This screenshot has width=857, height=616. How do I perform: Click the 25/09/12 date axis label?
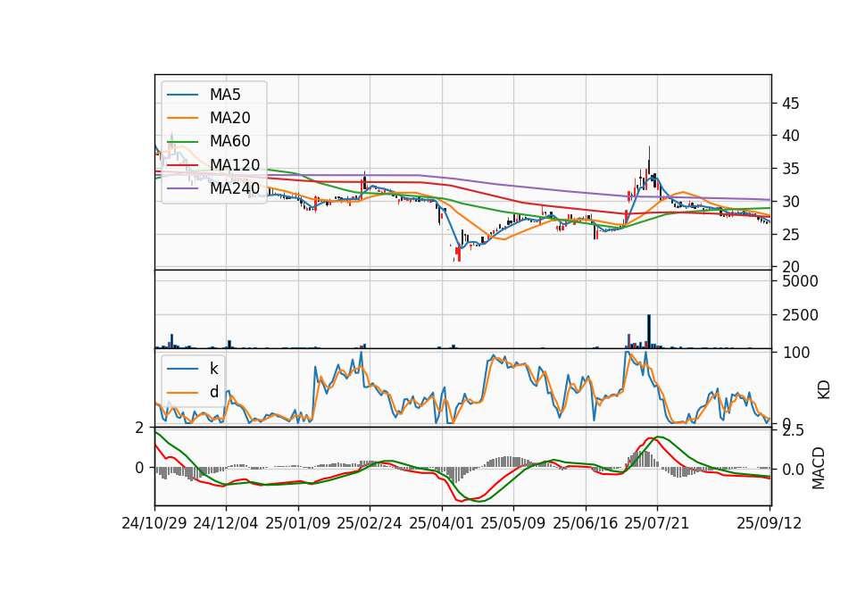click(770, 523)
